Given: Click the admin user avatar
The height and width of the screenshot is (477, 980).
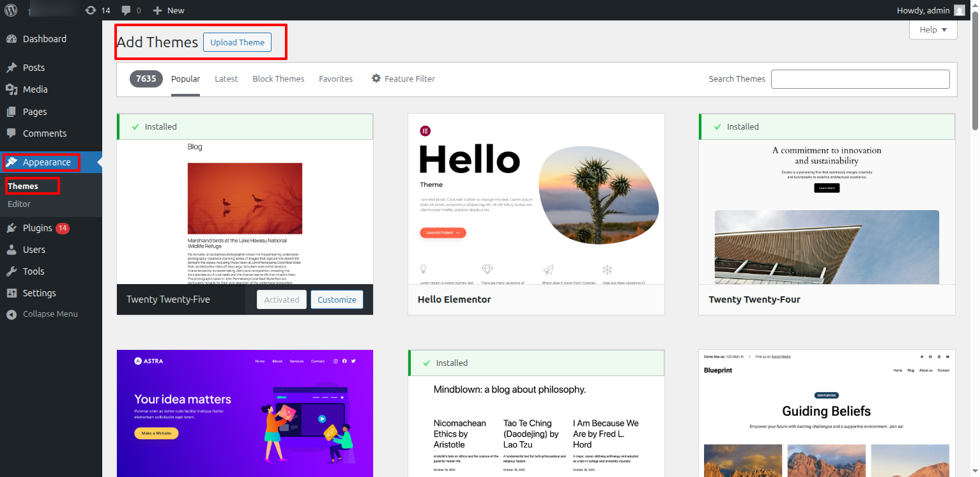Looking at the screenshot, I should (x=959, y=10).
